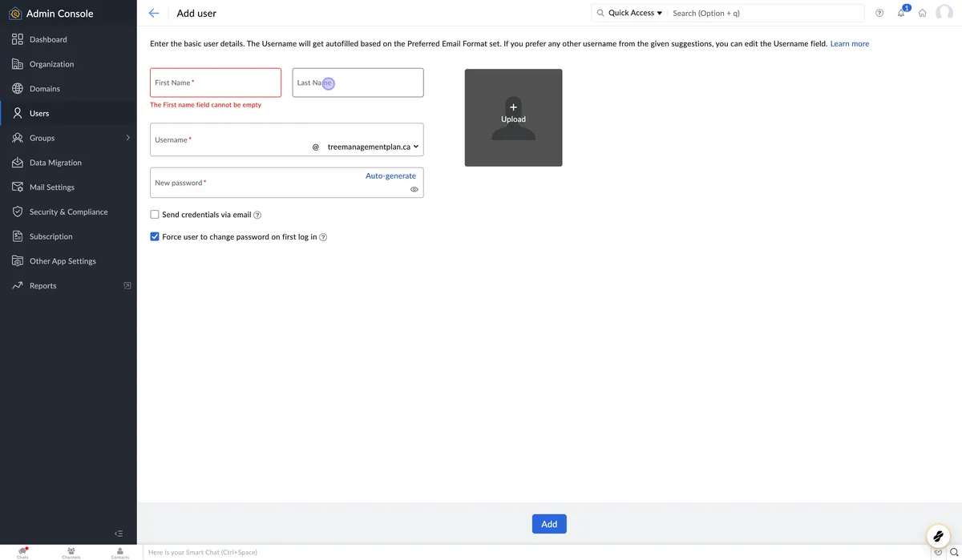Viewport: 962px width, 560px height.
Task: Click the search magnifier icon in top bar
Action: coord(600,13)
